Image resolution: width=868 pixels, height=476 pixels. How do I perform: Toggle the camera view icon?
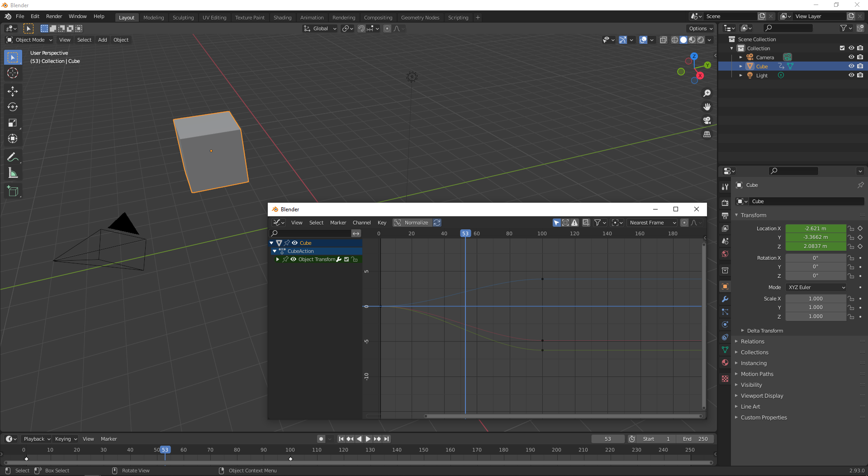[707, 120]
